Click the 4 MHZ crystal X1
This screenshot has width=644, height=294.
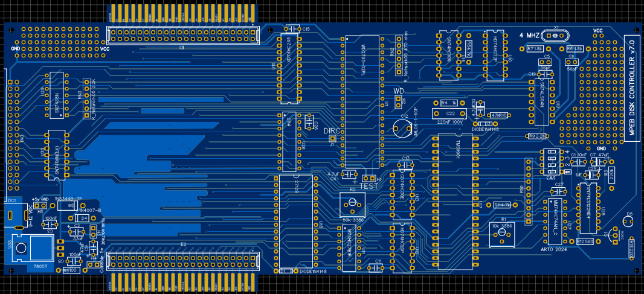tap(559, 34)
